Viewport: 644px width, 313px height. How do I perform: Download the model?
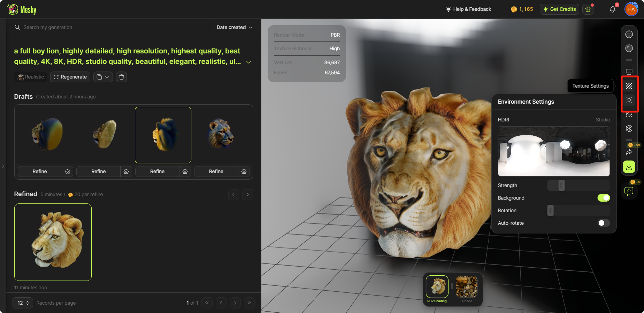coord(629,167)
